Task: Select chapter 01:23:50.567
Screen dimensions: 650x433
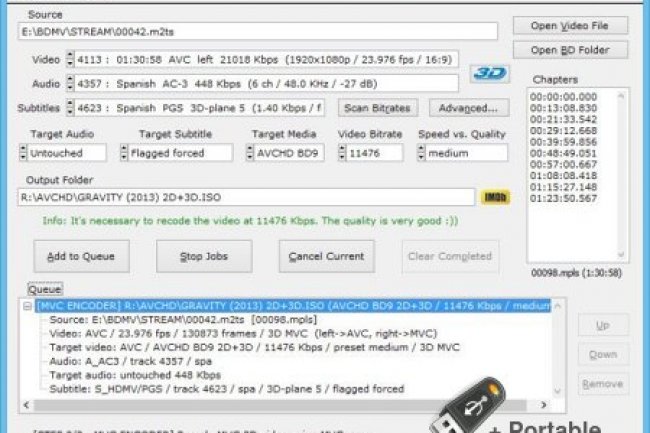Action: point(563,198)
